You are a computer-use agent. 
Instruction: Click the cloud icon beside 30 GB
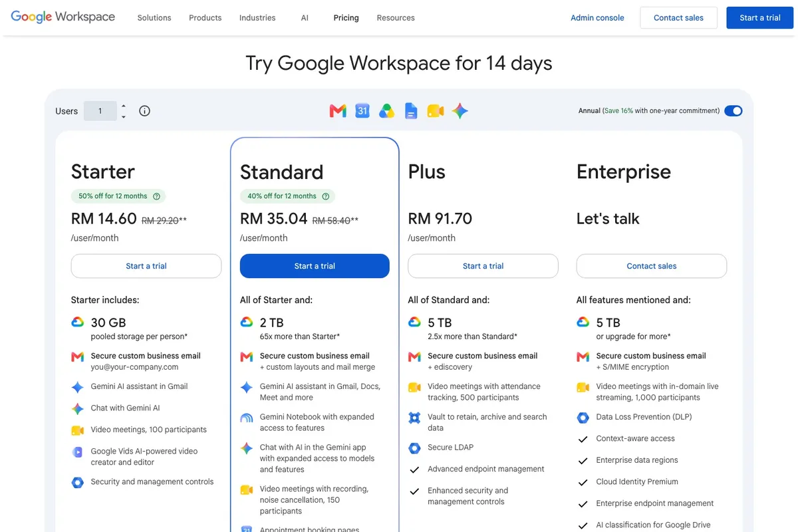(78, 322)
